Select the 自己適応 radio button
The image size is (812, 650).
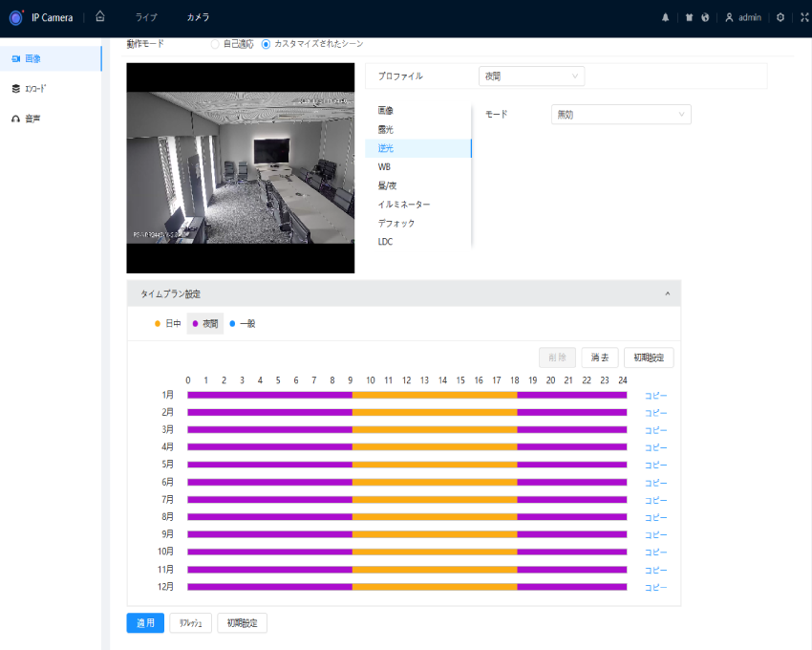click(214, 44)
